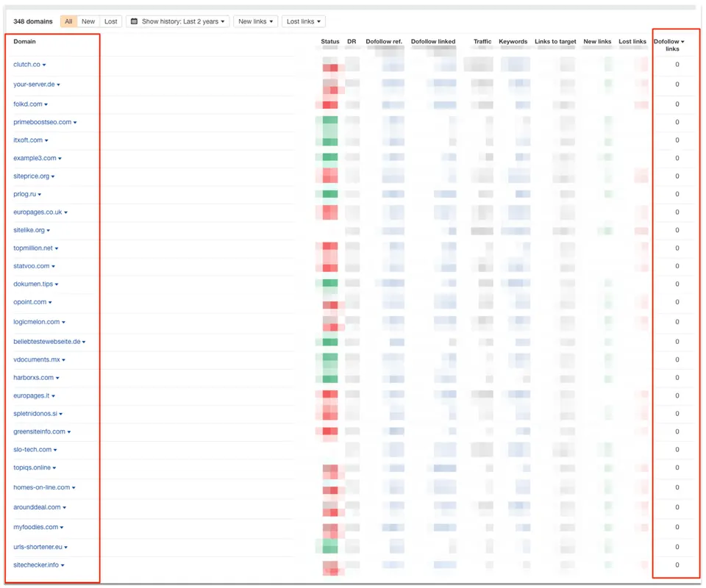Viewport: 706px width, 588px height.
Task: Open the primeboostseo.com domain link
Action: pyautogui.click(x=43, y=122)
